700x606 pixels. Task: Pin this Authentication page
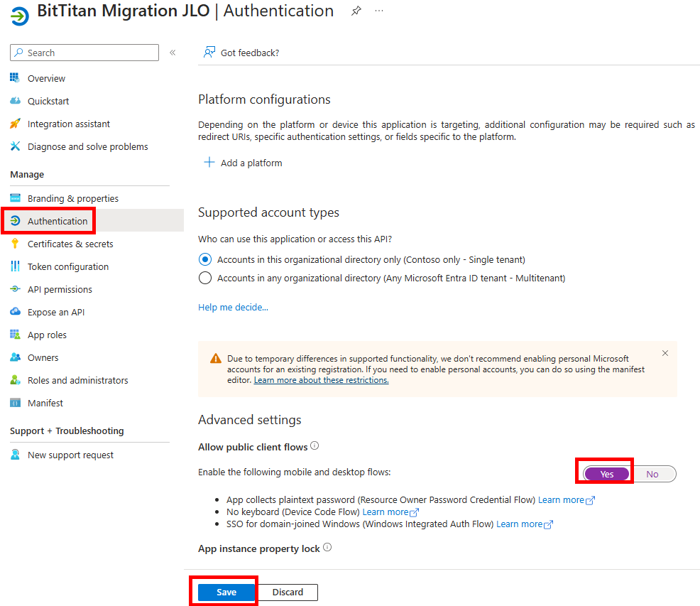click(x=356, y=11)
